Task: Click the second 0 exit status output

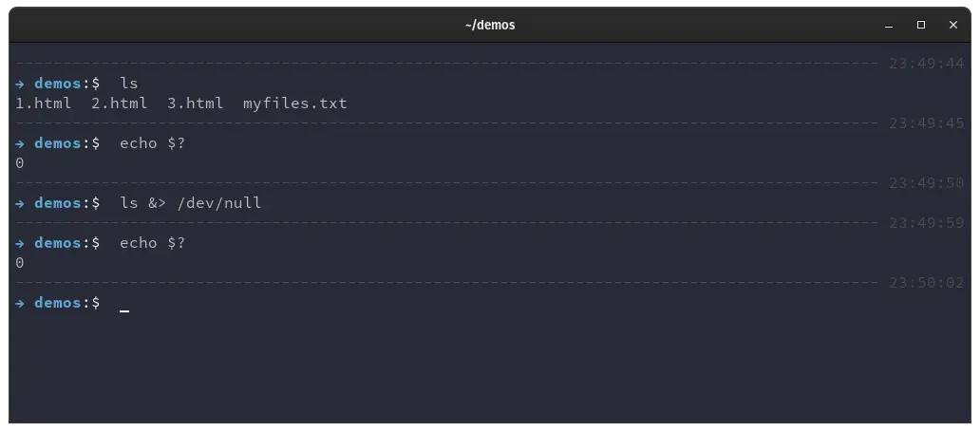Action: tap(20, 263)
